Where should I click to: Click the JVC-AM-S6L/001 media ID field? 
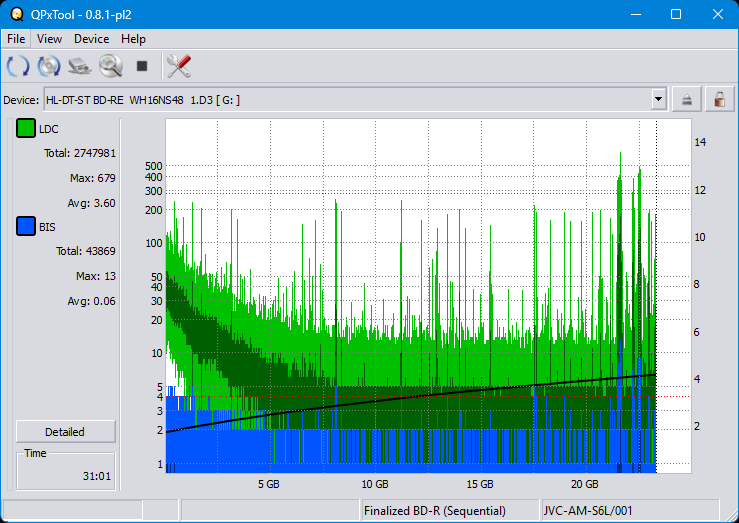coord(628,511)
